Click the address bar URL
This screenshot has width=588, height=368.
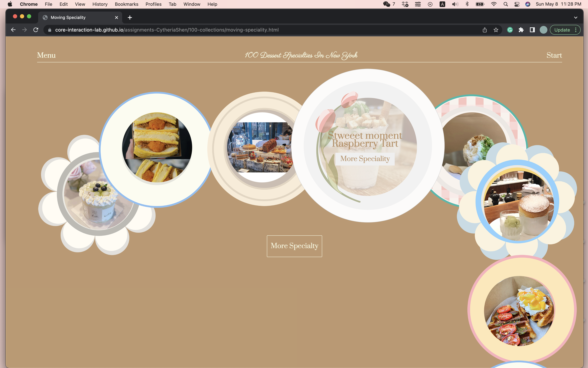(167, 30)
